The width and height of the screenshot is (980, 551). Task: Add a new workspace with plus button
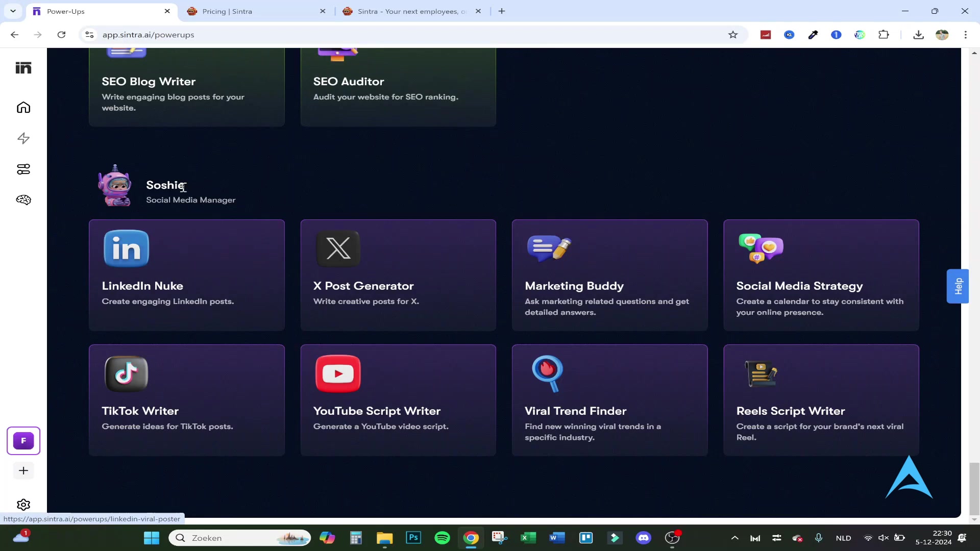(23, 470)
